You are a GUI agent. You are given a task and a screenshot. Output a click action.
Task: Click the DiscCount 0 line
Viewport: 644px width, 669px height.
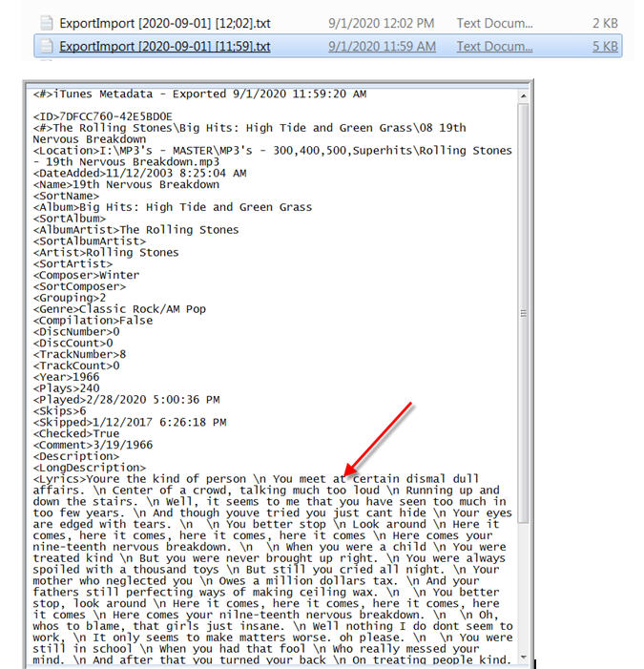pyautogui.click(x=73, y=343)
